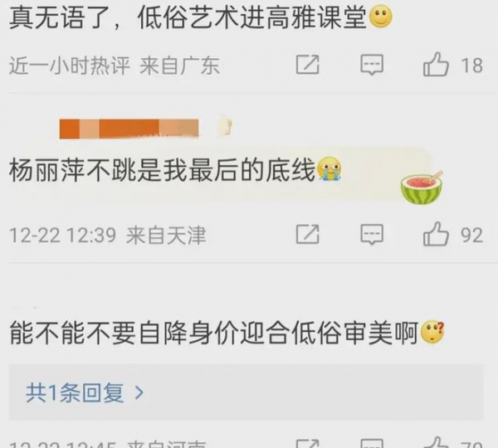Tap the 18 like count
The width and height of the screenshot is (498, 448).
click(x=471, y=66)
